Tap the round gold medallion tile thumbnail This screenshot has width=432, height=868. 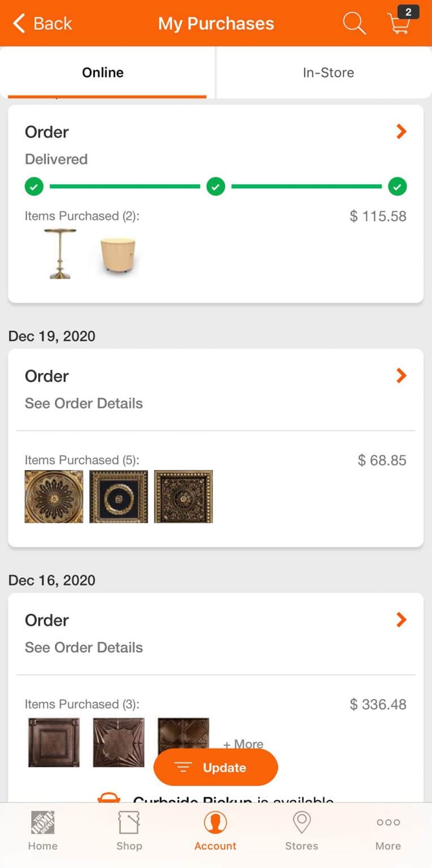point(54,497)
